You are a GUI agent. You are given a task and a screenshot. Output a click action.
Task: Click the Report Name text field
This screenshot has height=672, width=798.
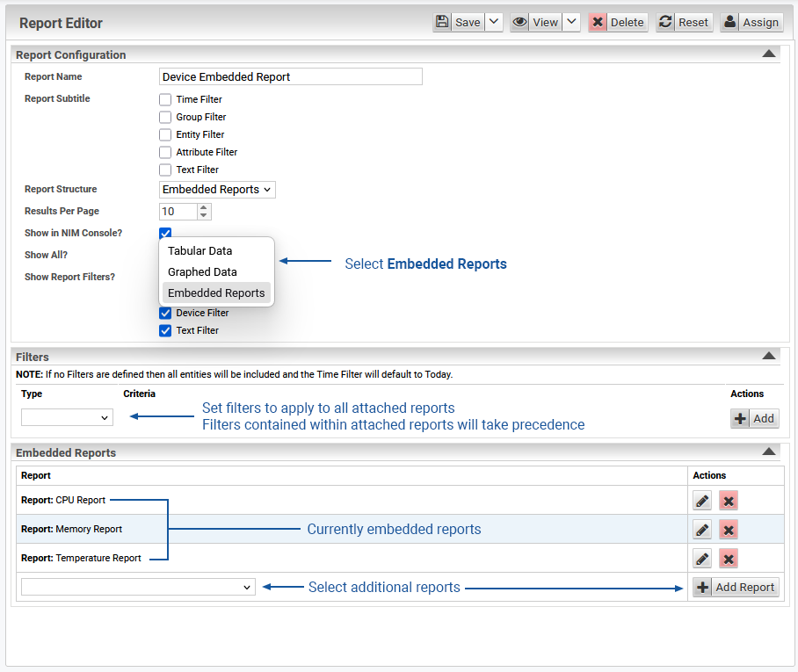click(290, 77)
